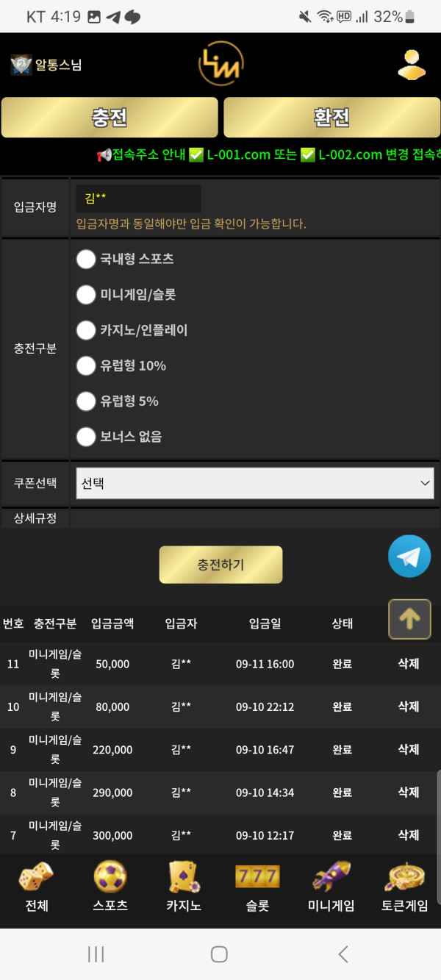Select the 미니게임/슬롯 radio option
Image resolution: width=441 pixels, height=980 pixels.
tap(87, 295)
